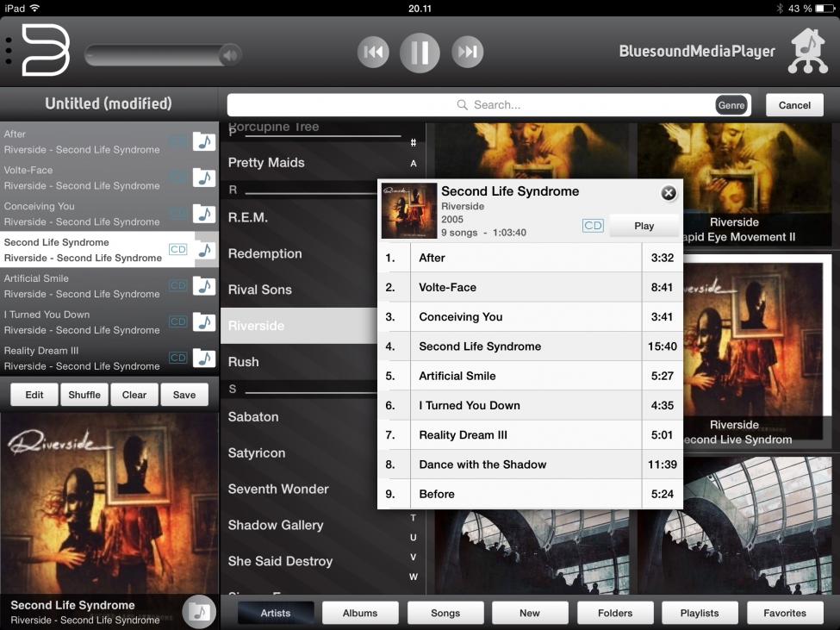Cancel the search

click(794, 105)
